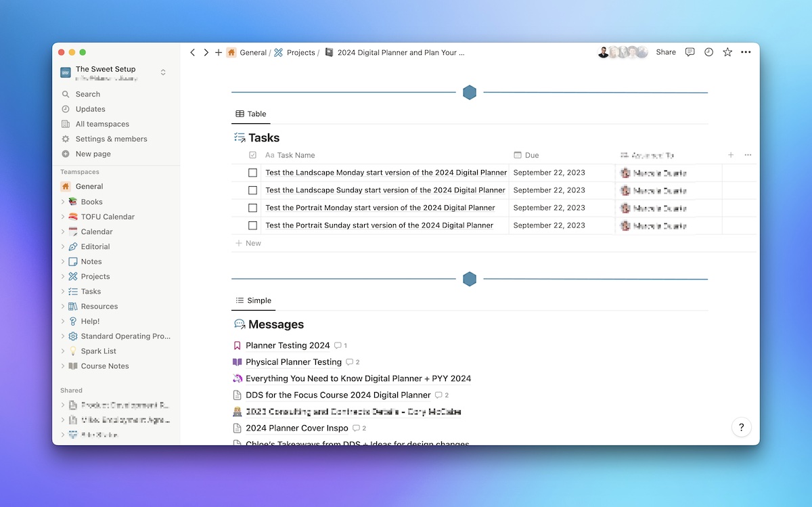Viewport: 812px width, 507px height.
Task: Open the Due column header
Action: coord(526,155)
